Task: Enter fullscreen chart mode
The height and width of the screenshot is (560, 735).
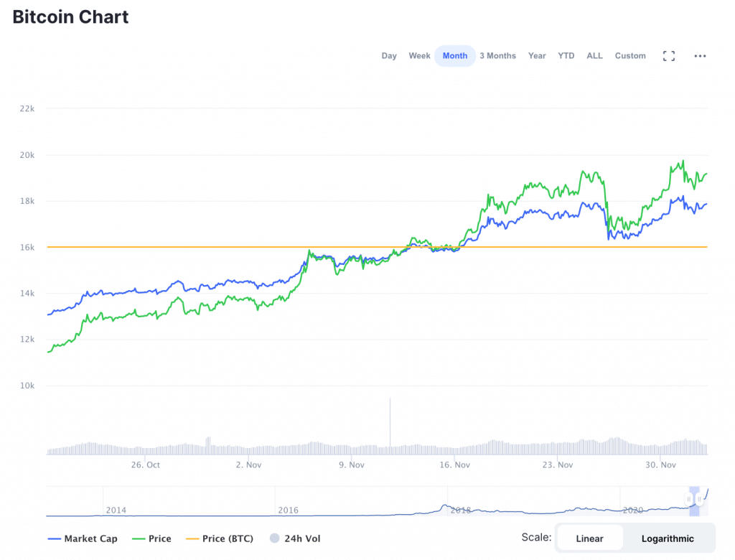Action: pos(668,56)
